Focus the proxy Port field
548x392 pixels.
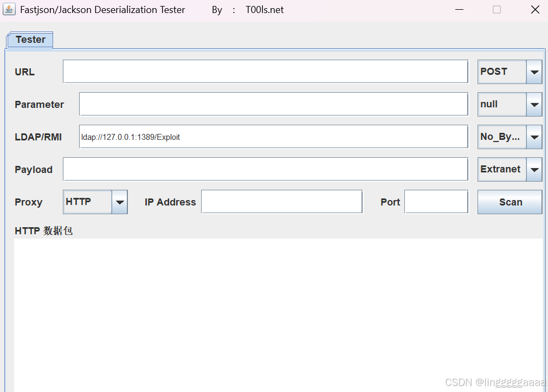coord(436,201)
